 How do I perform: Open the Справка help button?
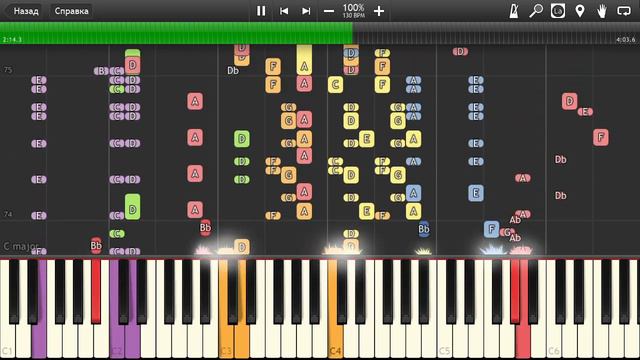tap(71, 11)
